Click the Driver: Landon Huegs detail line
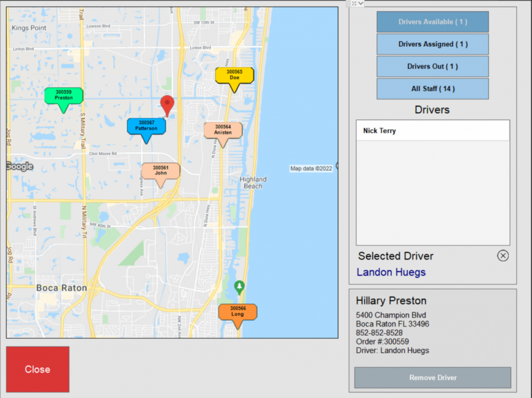The width and height of the screenshot is (532, 398). click(392, 351)
